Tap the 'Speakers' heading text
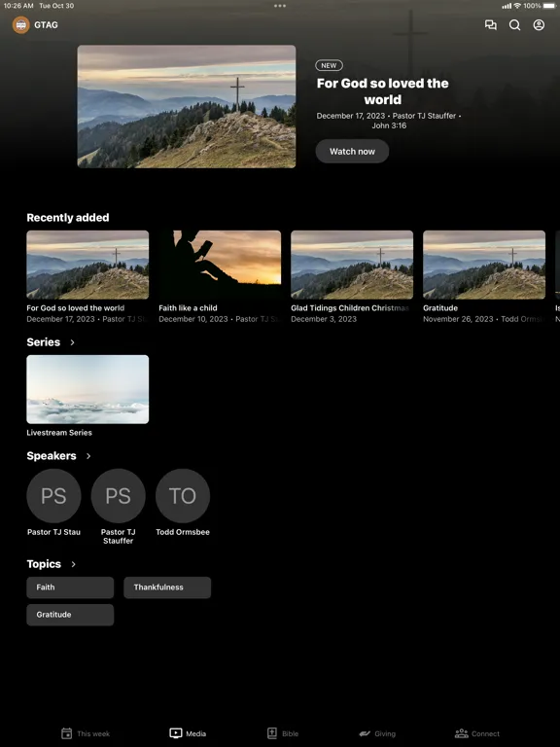The image size is (560, 747). click(52, 456)
